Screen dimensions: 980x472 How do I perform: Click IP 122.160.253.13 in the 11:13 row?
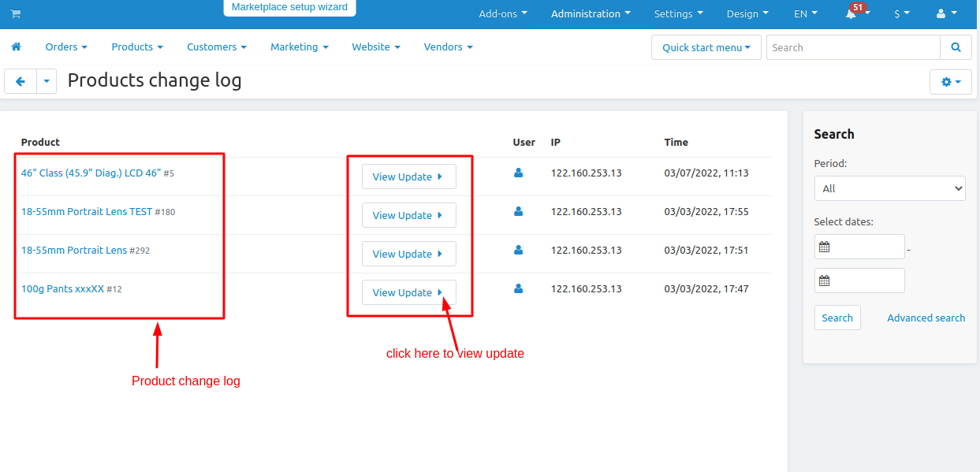click(587, 173)
